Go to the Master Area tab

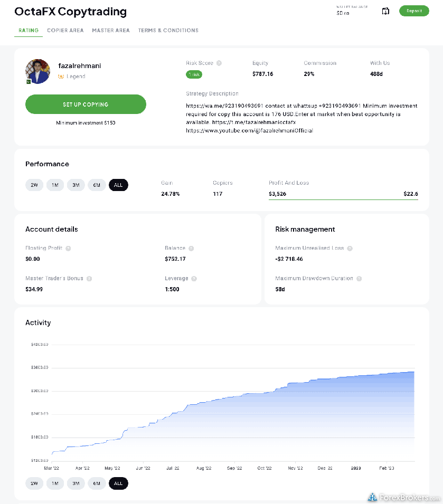click(x=111, y=31)
